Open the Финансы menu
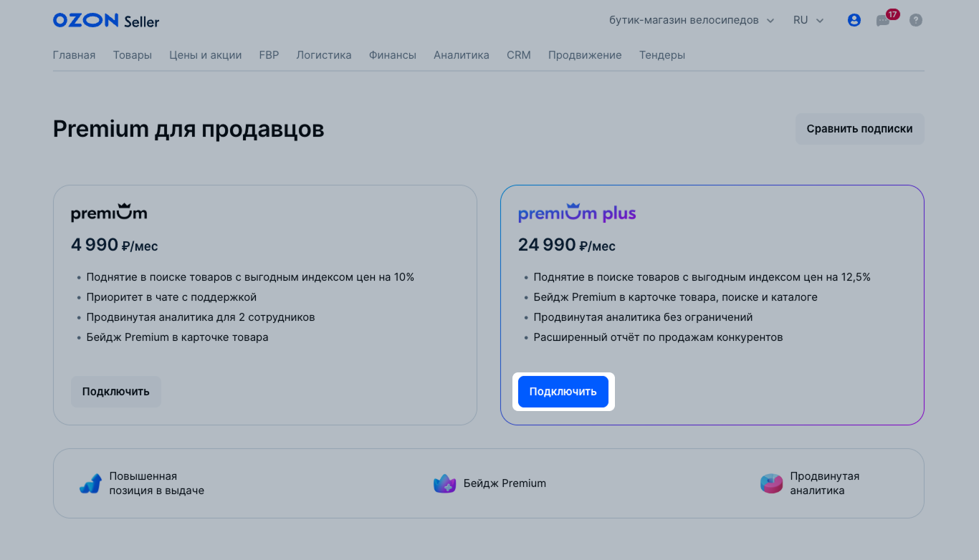The width and height of the screenshot is (979, 560). 393,55
